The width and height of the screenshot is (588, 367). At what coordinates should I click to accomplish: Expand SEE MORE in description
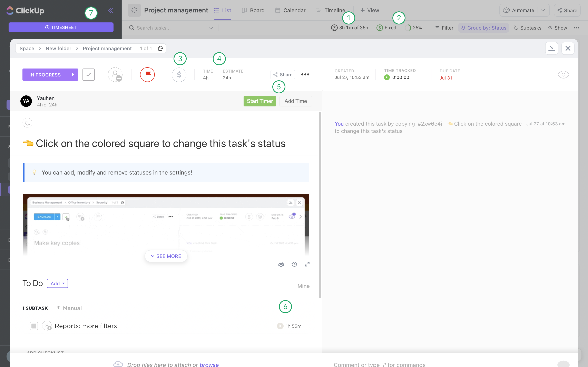point(166,256)
